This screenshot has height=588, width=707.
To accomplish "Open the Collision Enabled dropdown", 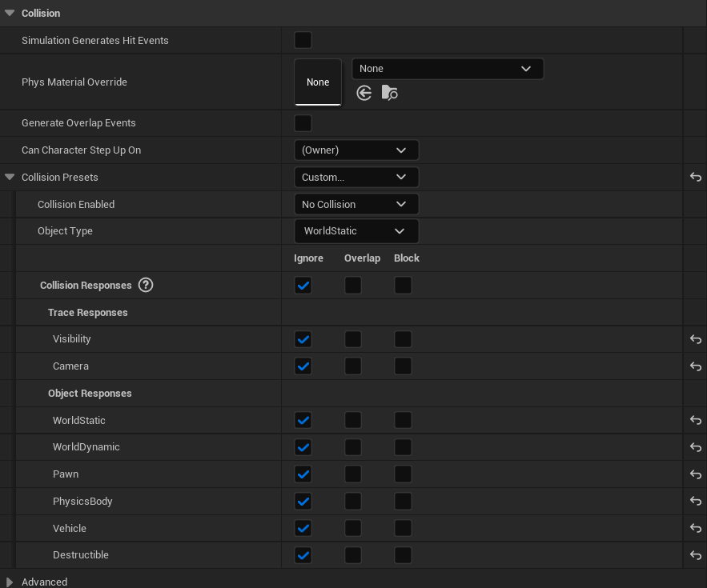I will coord(356,205).
